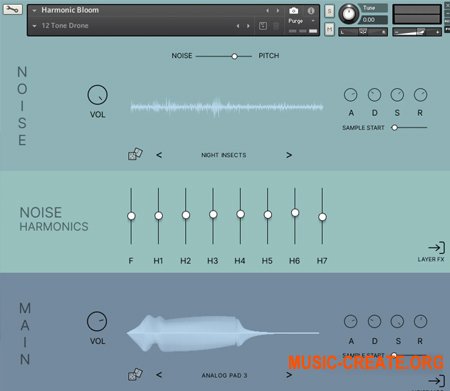
Task: Open the wrench edit-mode icon
Action: (x=13, y=9)
